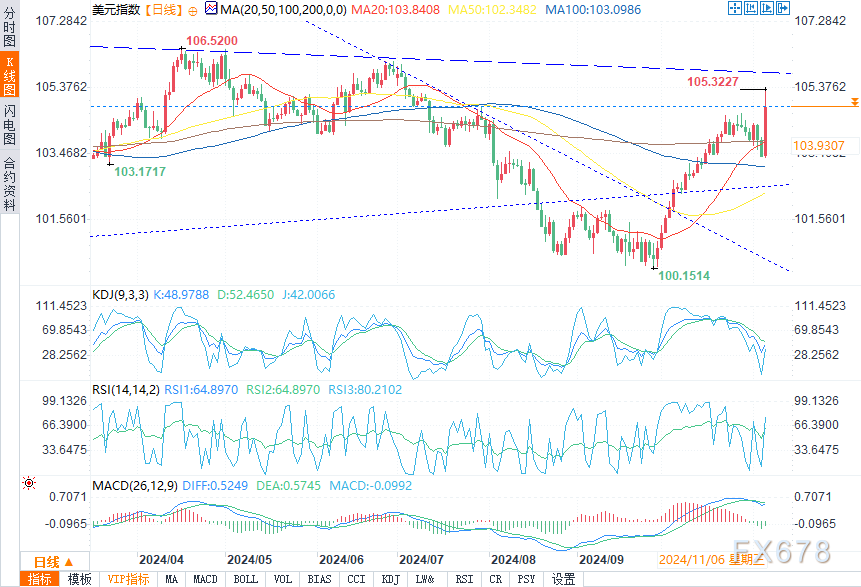Viewport: 861px width, 587px height.
Task: Click the orange circle icon beside 日线 title
Action: [192, 8]
